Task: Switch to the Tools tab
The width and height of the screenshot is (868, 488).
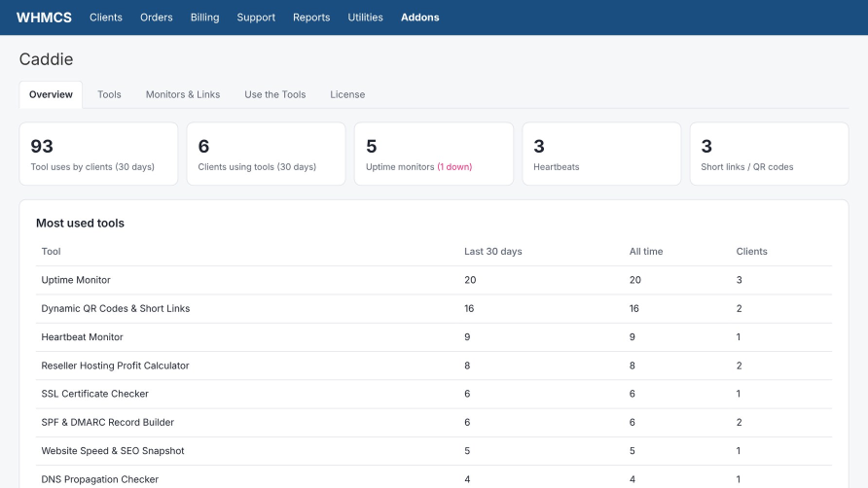Action: click(109, 94)
